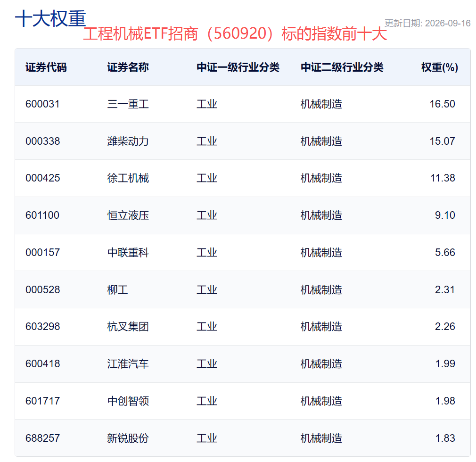This screenshot has width=476, height=462.
Task: Click the weight value 1.99
Action: (x=445, y=363)
